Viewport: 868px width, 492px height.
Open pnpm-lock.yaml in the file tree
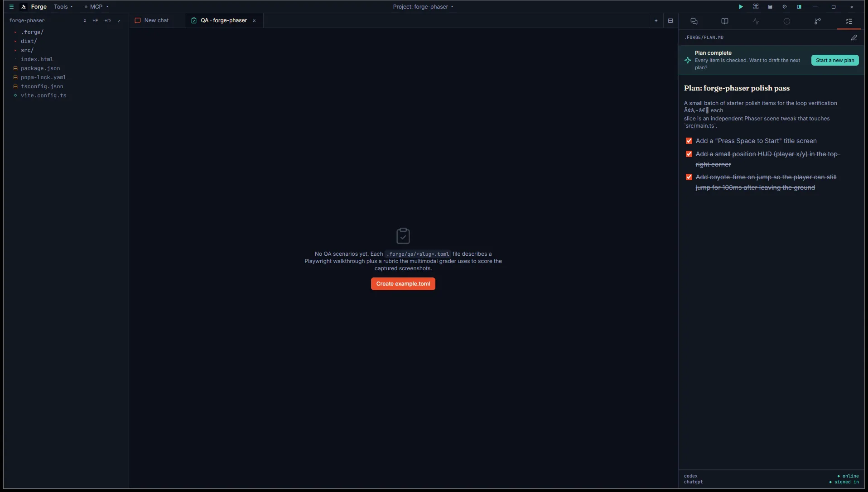43,77
